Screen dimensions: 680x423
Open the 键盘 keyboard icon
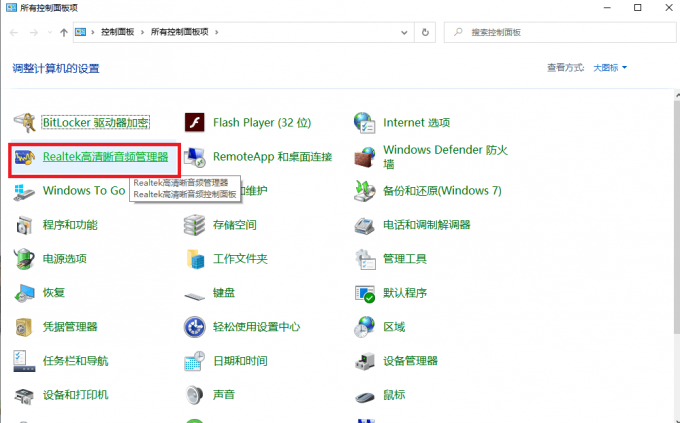click(195, 296)
